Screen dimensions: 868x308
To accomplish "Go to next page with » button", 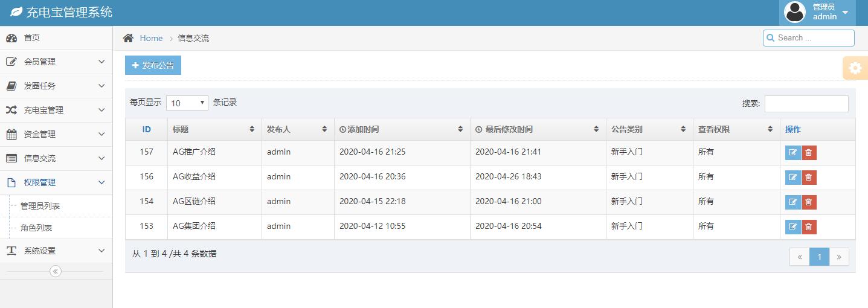I will pos(838,257).
